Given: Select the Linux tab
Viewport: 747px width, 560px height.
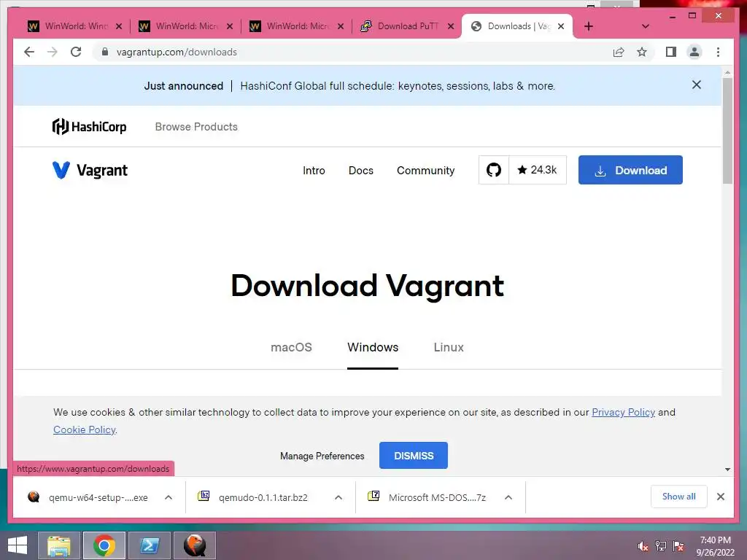Looking at the screenshot, I should coord(449,347).
